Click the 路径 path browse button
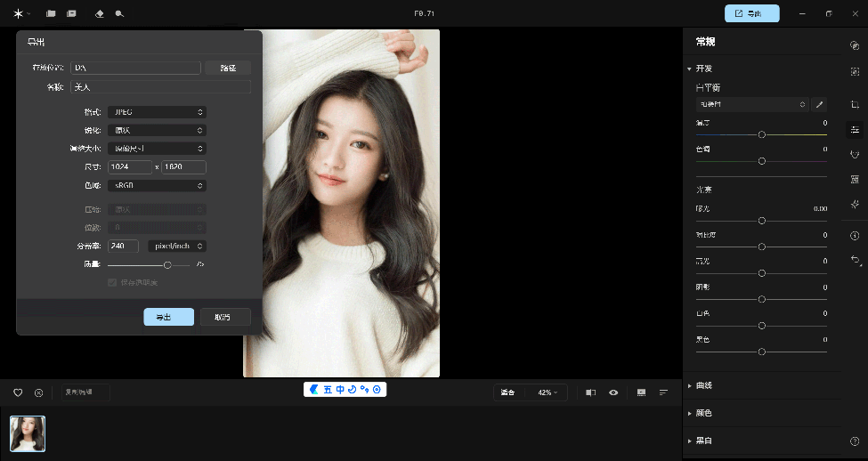The height and width of the screenshot is (461, 868). [x=228, y=68]
